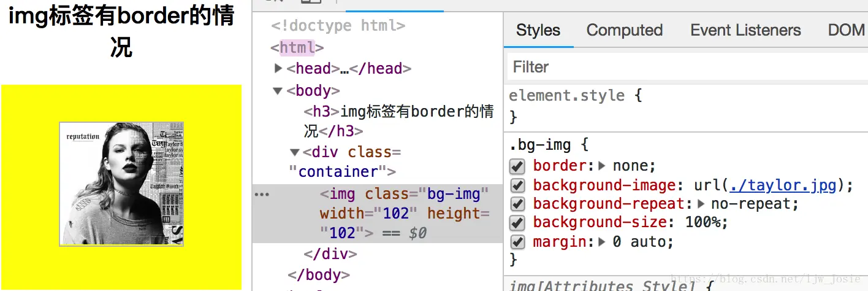Disable the background-image property checkbox
Viewport: 868px width, 291px height.
click(517, 185)
